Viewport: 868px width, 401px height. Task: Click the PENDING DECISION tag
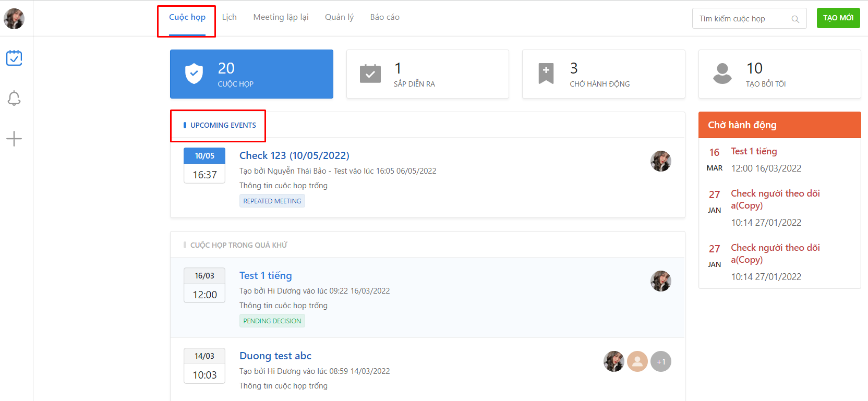coord(272,321)
